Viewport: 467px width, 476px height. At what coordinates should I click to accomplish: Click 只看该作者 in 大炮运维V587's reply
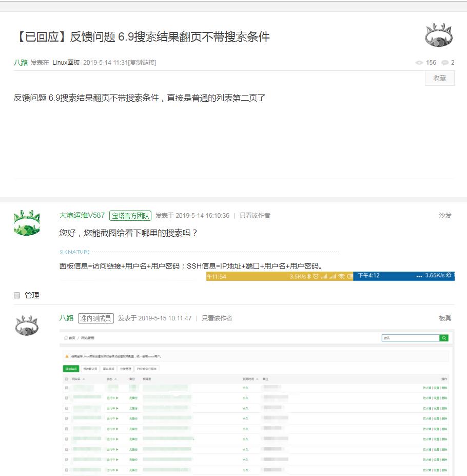255,216
